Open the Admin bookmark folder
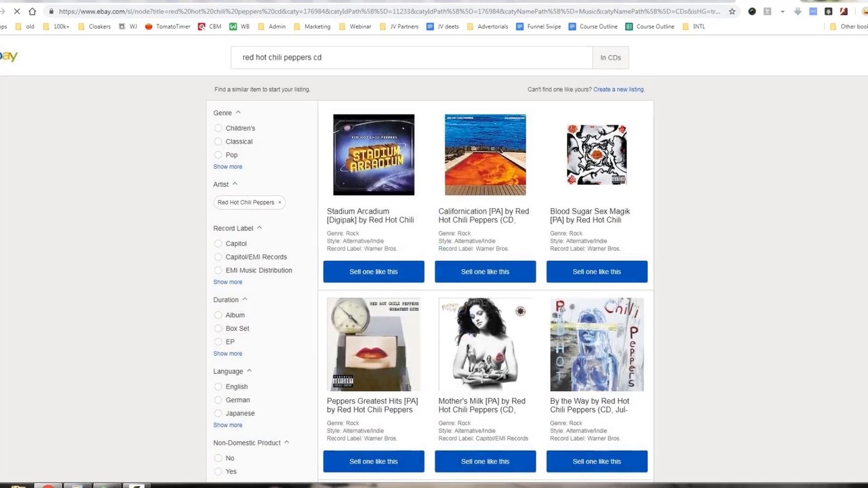This screenshot has width=868, height=488. point(271,26)
